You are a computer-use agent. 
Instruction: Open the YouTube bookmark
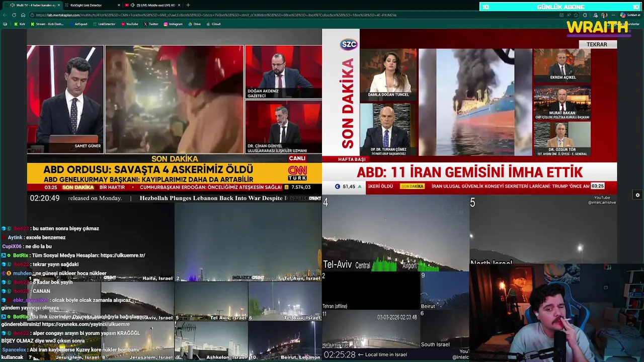129,24
